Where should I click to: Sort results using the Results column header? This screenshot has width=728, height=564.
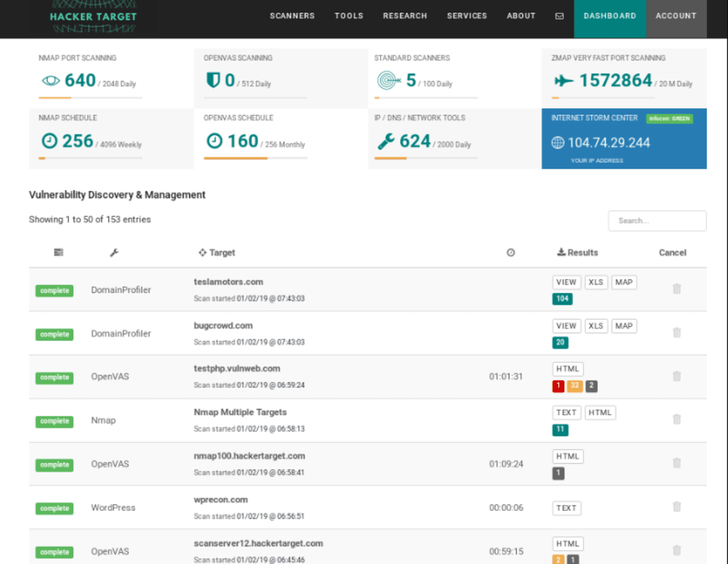tap(578, 252)
